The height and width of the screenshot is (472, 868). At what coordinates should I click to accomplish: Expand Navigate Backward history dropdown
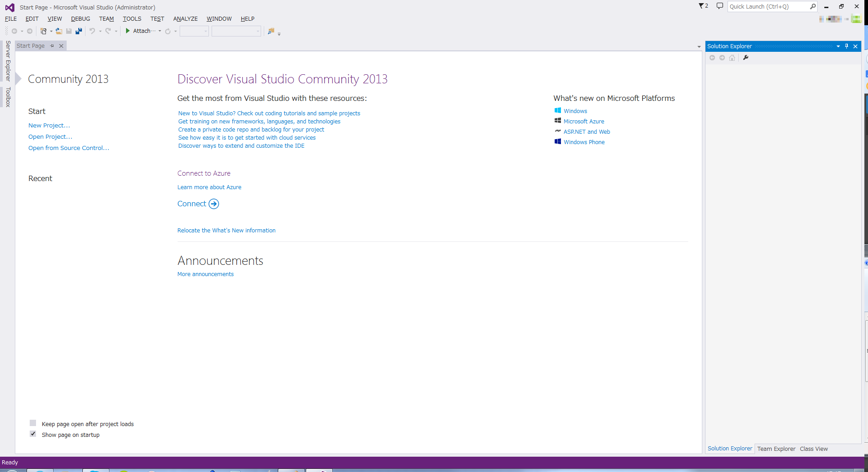22,31
